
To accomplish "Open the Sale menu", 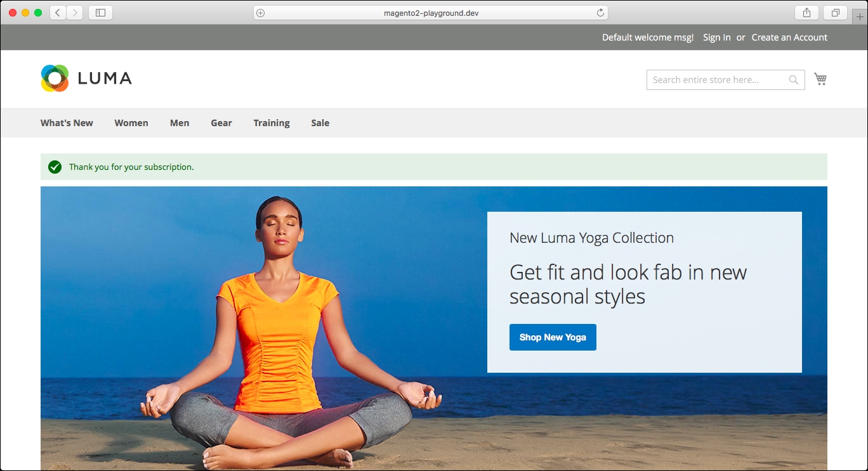I will (320, 123).
